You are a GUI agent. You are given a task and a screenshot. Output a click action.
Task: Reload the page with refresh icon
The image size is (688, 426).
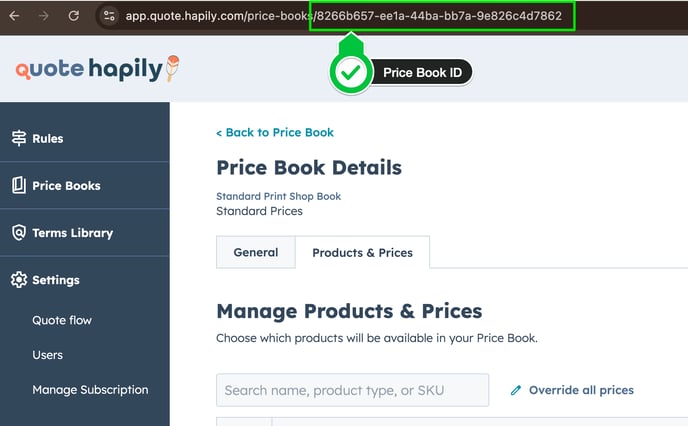point(74,16)
